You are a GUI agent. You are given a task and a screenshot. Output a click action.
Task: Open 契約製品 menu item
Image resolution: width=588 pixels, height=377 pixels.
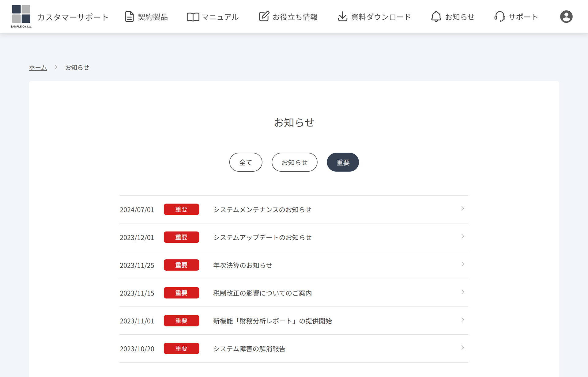[x=146, y=17]
